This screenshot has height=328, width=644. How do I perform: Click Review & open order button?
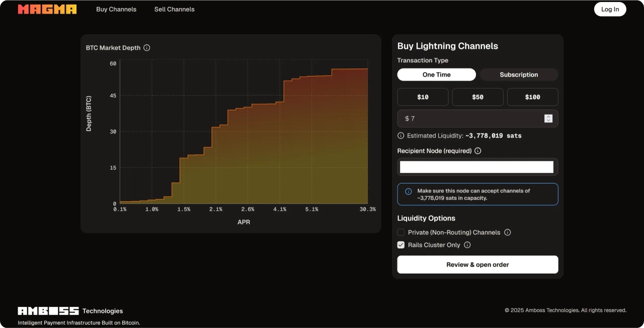click(x=477, y=265)
